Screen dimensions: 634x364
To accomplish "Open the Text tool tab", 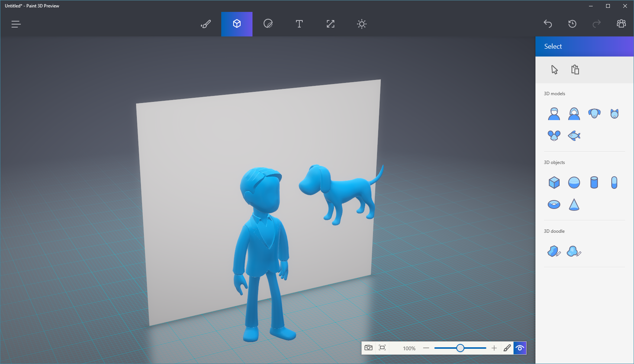I will coord(299,24).
